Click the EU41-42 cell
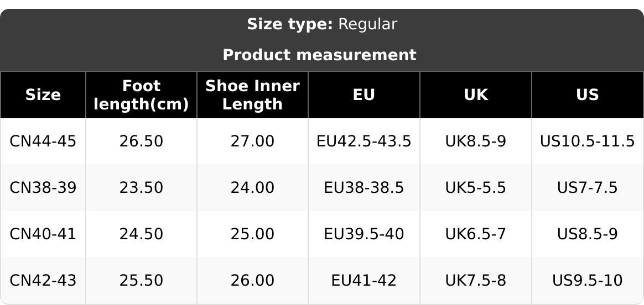Screen dimensions: 644x305 coord(364,281)
